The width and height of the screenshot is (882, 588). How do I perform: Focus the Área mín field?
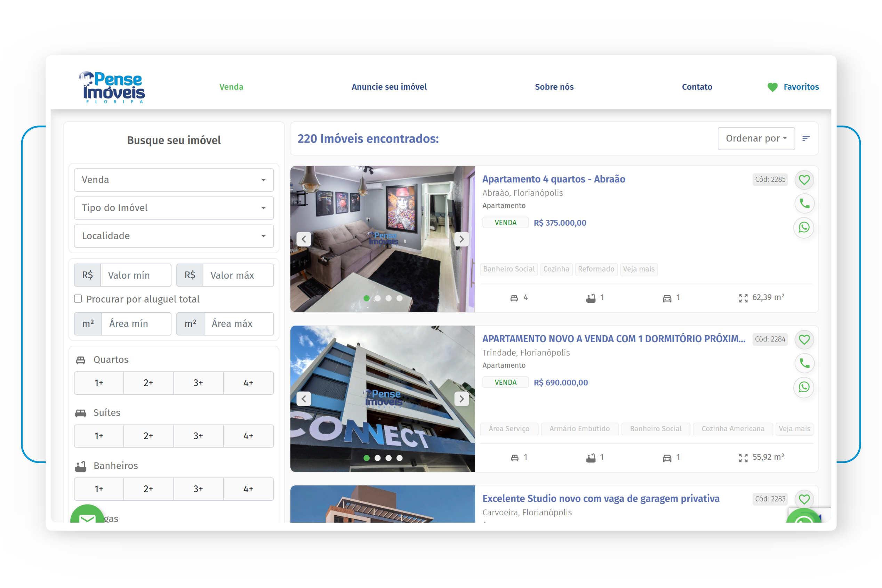(136, 324)
